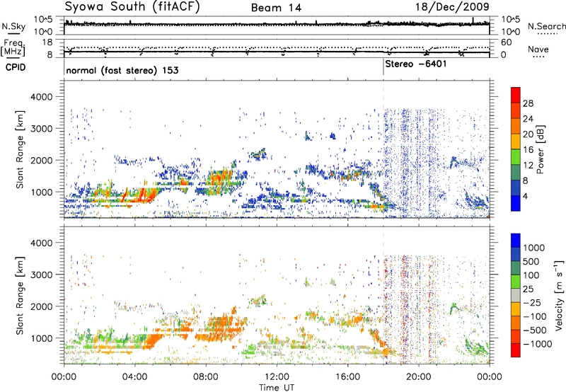The image size is (566, 392).
Task: Click the '18' frequency axis tick label
Action: [47, 42]
